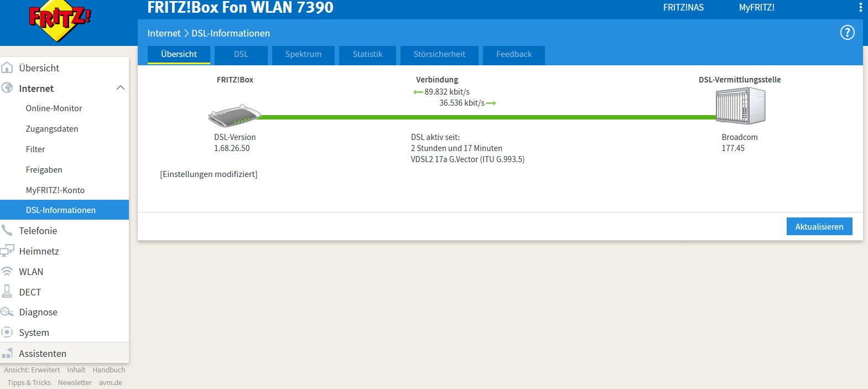This screenshot has height=389, width=868.
Task: Open the Telefonie menu
Action: pyautogui.click(x=64, y=231)
